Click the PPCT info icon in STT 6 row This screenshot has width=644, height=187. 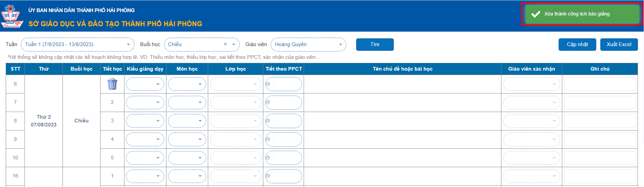pos(268,84)
